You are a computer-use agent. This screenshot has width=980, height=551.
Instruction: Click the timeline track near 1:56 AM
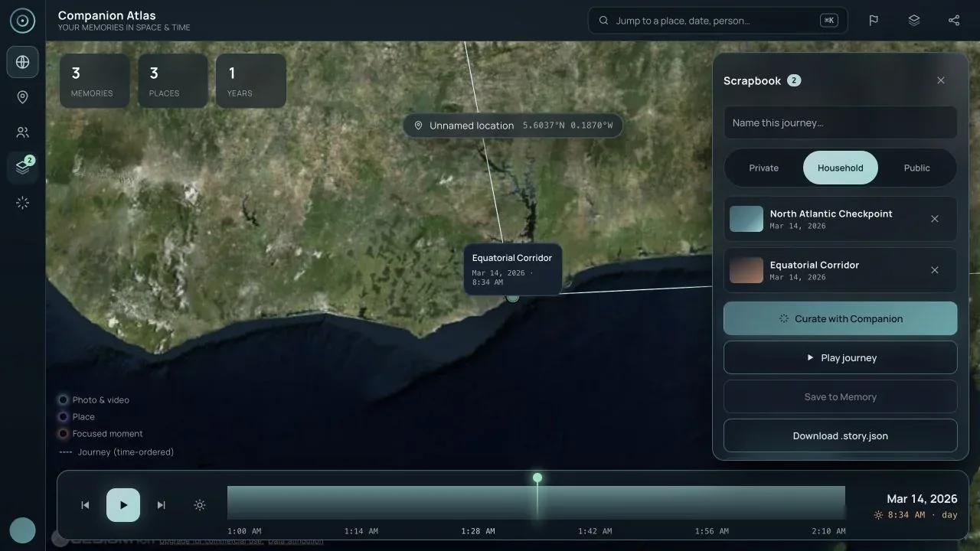point(711,503)
